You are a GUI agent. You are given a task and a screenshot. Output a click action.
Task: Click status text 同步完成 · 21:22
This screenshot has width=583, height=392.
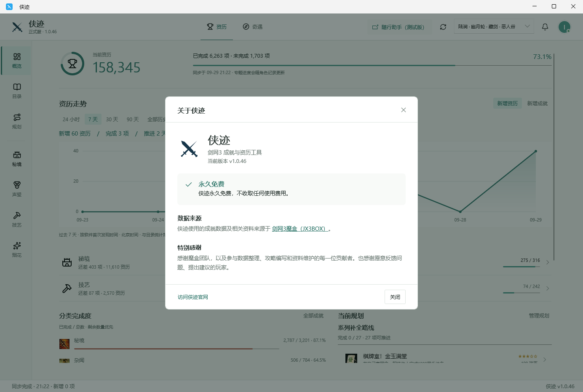30,386
